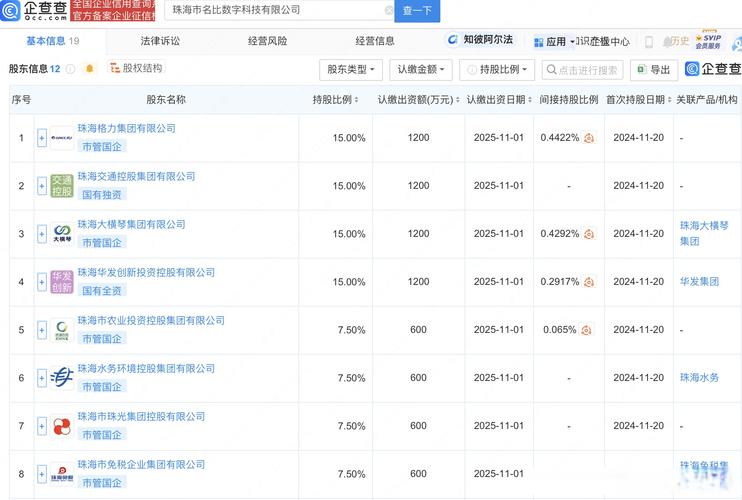Click the 查一下 search button
Viewport: 742px width, 500px height.
417,10
